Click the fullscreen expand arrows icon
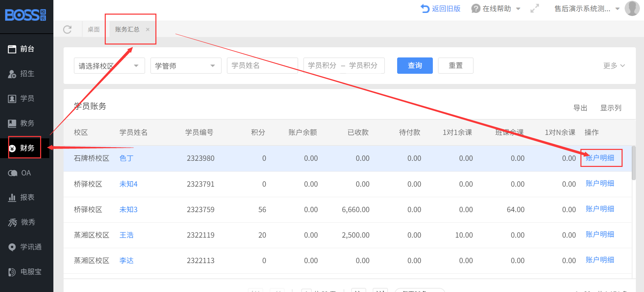644x292 pixels. click(535, 8)
